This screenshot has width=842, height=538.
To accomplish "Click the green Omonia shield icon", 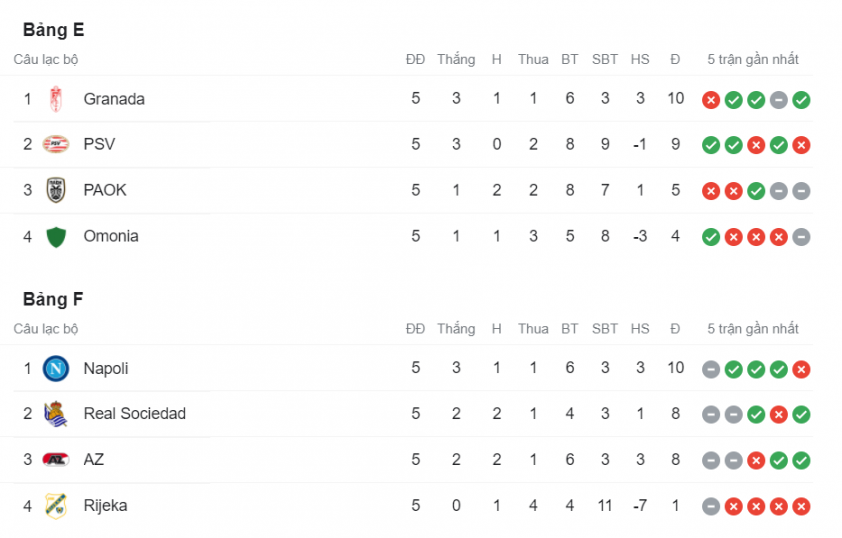I will (56, 237).
